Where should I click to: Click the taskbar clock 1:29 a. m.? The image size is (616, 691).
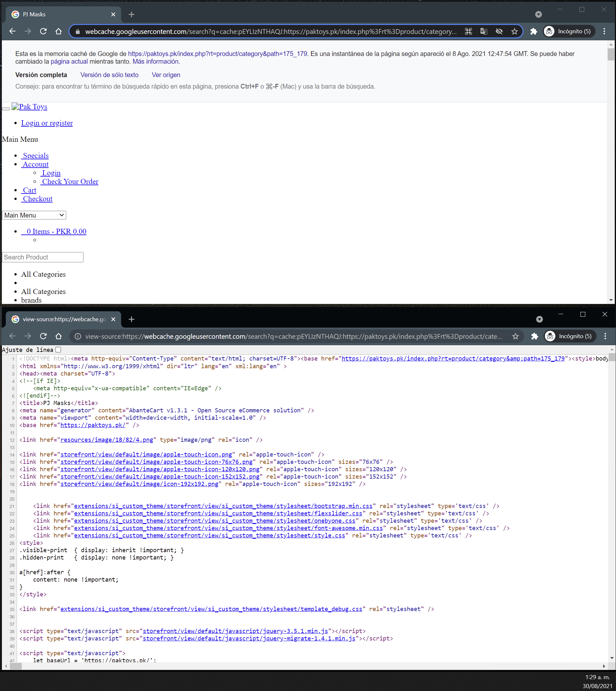click(x=597, y=678)
